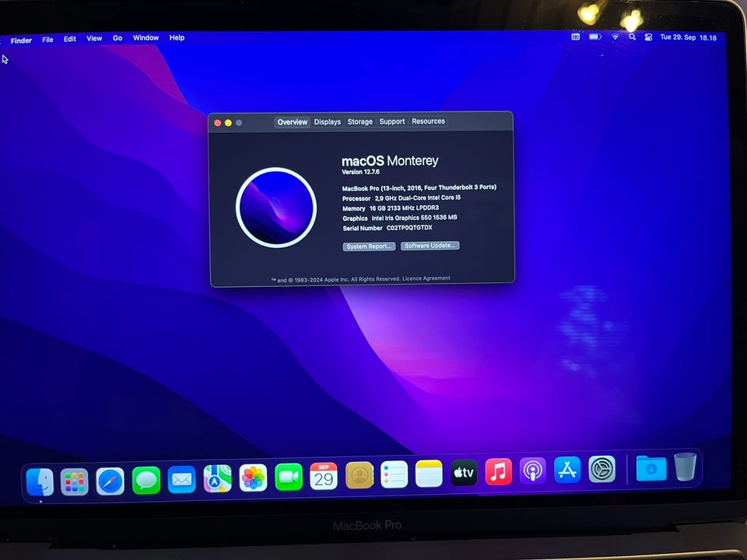This screenshot has width=747, height=560.
Task: Open the Photos app in the Dock
Action: coord(253,478)
